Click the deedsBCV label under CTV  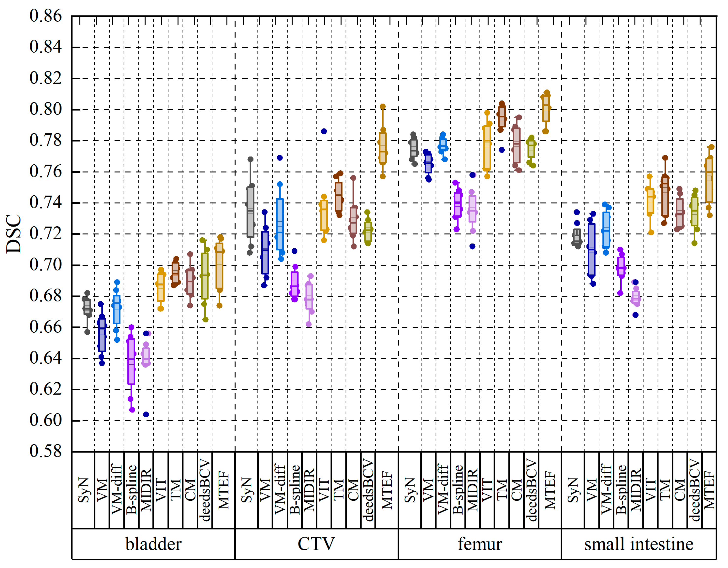[x=368, y=490]
